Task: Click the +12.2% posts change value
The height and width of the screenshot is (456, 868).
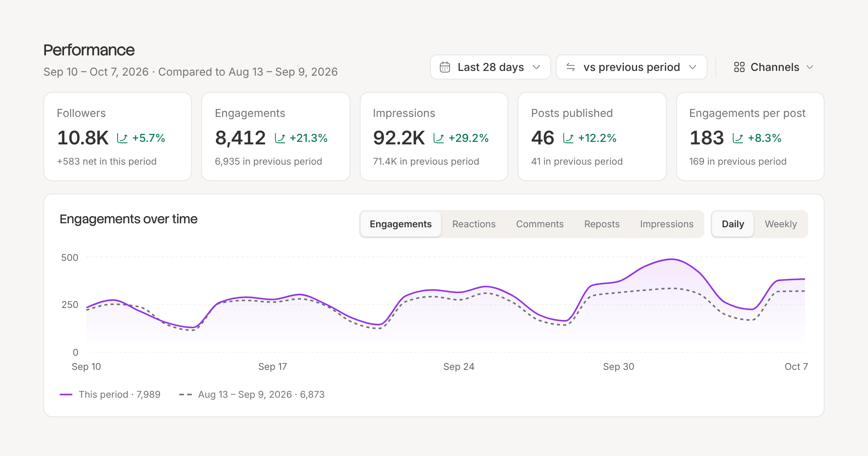Action: (597, 138)
